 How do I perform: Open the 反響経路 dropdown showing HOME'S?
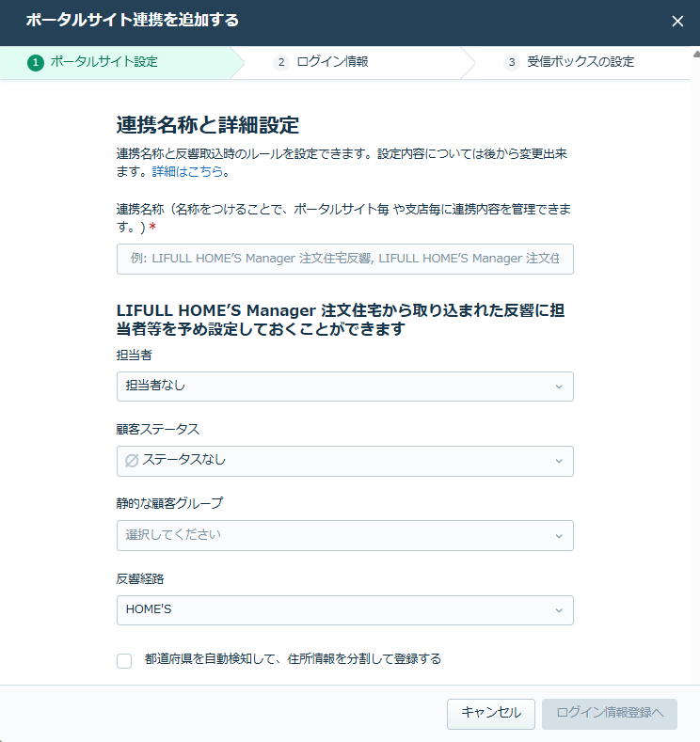point(345,610)
